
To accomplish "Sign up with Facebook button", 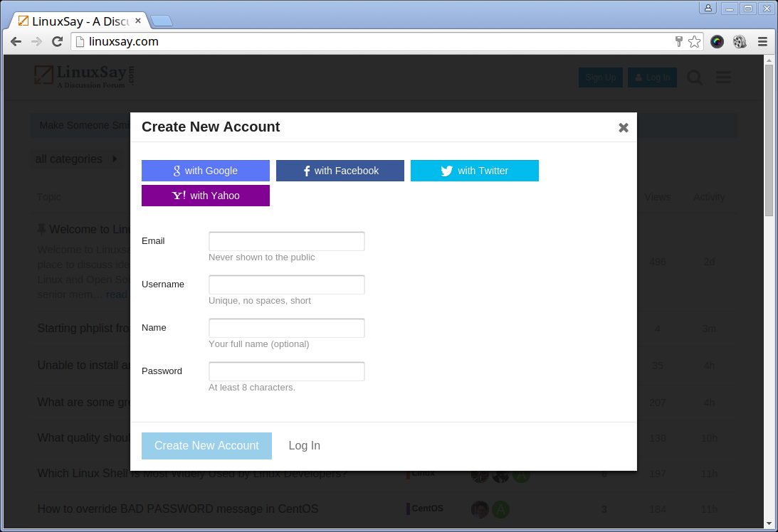I will (340, 171).
